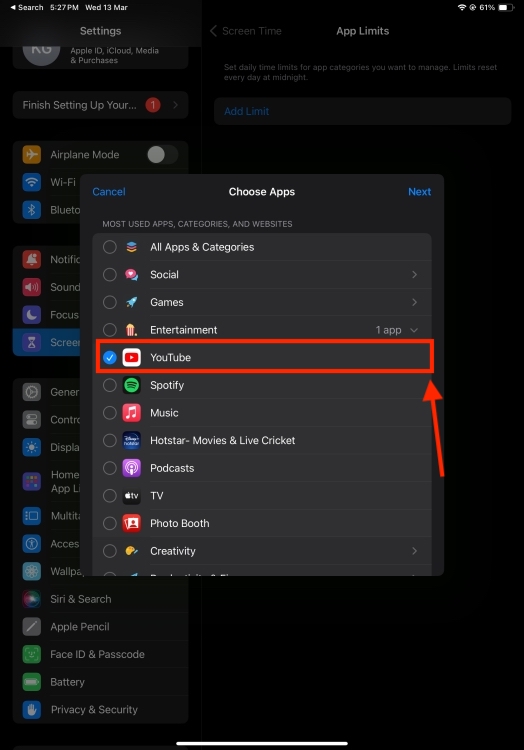Tap the YouTube app icon
The height and width of the screenshot is (750, 524).
coord(131,357)
